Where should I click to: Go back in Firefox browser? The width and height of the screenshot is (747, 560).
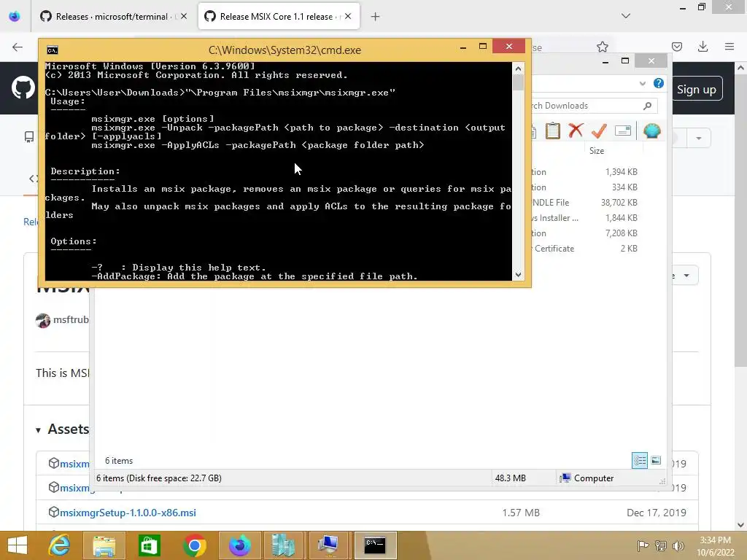click(x=18, y=47)
